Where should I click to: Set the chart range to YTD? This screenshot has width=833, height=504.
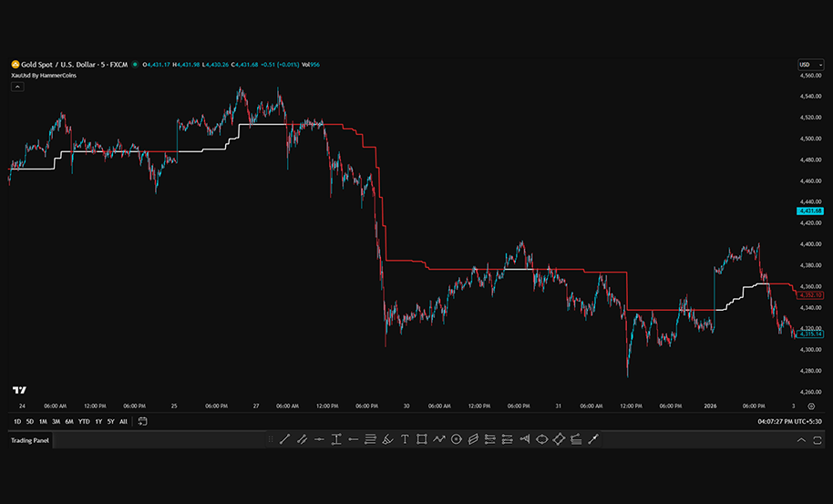pos(84,421)
